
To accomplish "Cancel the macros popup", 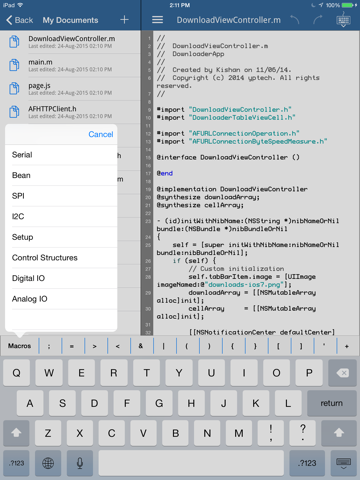I will 101,134.
